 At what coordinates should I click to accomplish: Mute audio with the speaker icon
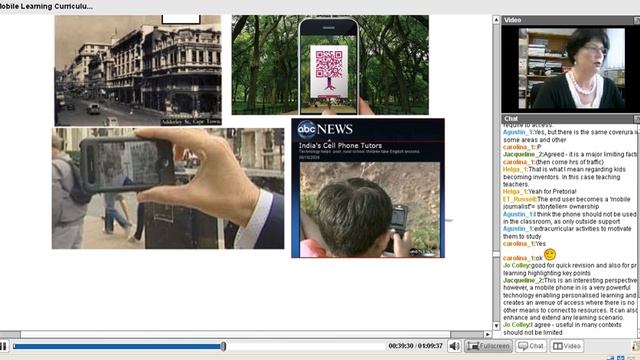click(454, 346)
